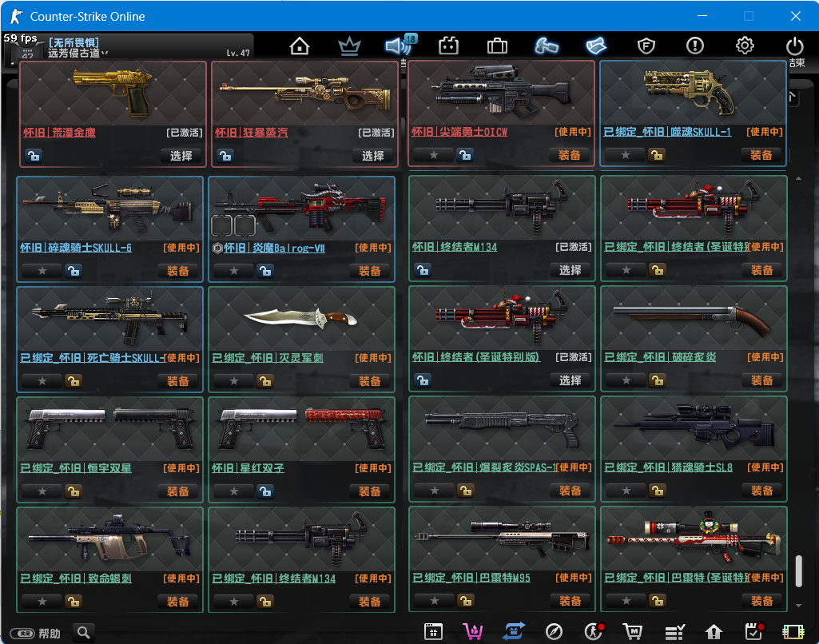819x644 pixels.
Task: Click 选择 for 怀旧|狂暴蒸汽
Action: (372, 156)
